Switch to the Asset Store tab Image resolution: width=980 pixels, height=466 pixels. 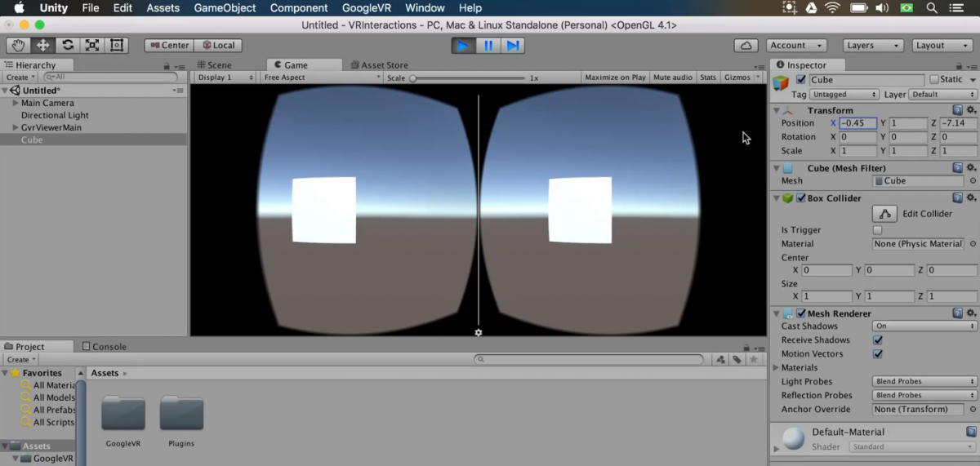[x=380, y=65]
